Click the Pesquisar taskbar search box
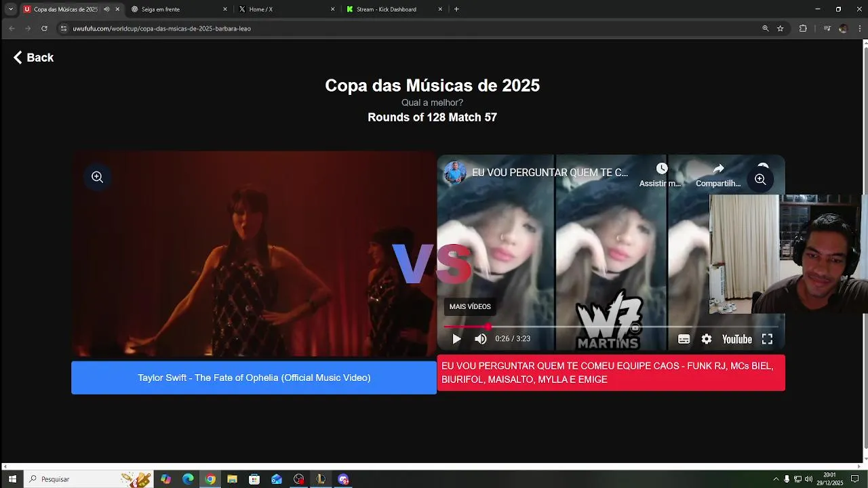The height and width of the screenshot is (488, 868). point(88,479)
